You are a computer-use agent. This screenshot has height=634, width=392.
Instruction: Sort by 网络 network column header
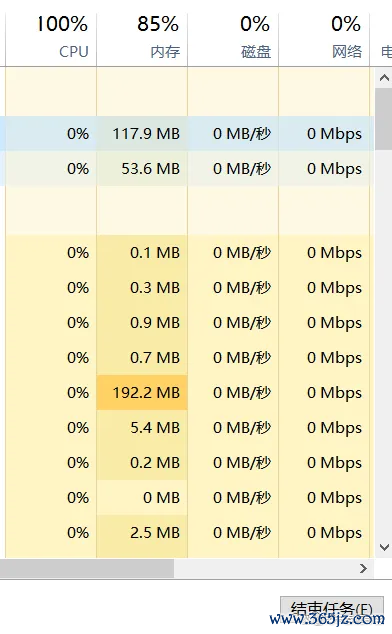pyautogui.click(x=324, y=37)
